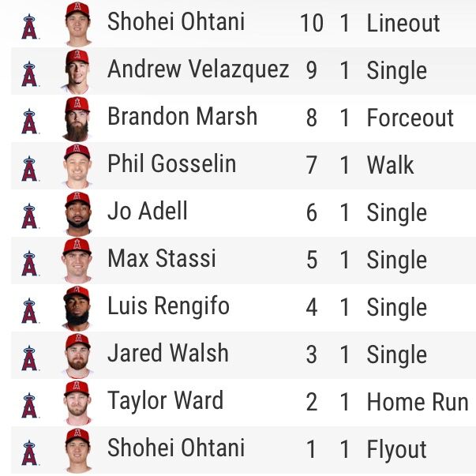
Task: Open Max Stassi player name link
Action: click(x=162, y=258)
